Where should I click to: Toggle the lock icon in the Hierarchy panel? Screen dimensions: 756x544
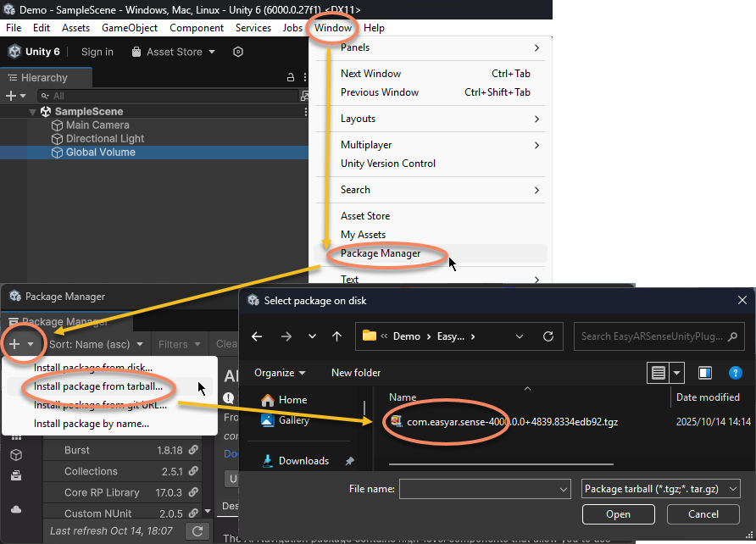(x=289, y=77)
